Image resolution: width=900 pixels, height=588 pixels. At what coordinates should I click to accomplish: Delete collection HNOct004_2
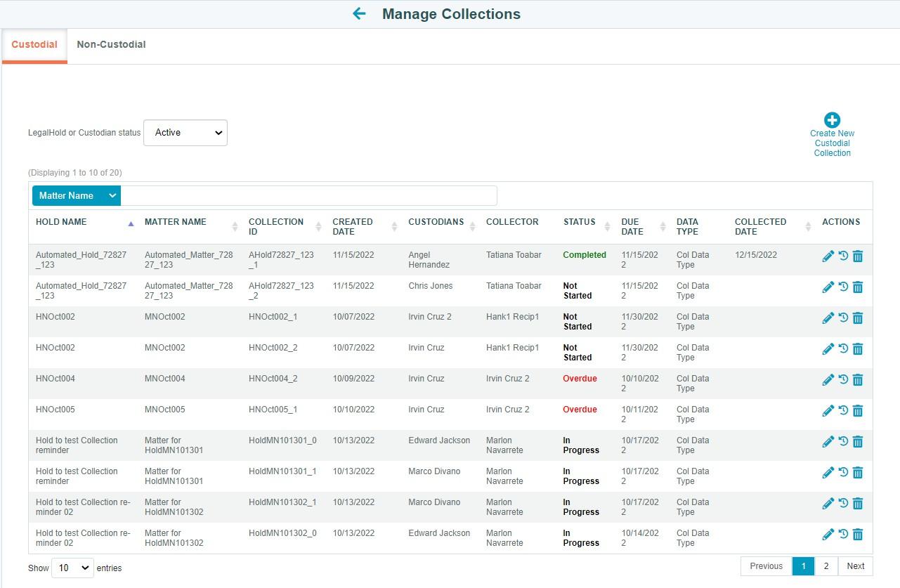[858, 380]
